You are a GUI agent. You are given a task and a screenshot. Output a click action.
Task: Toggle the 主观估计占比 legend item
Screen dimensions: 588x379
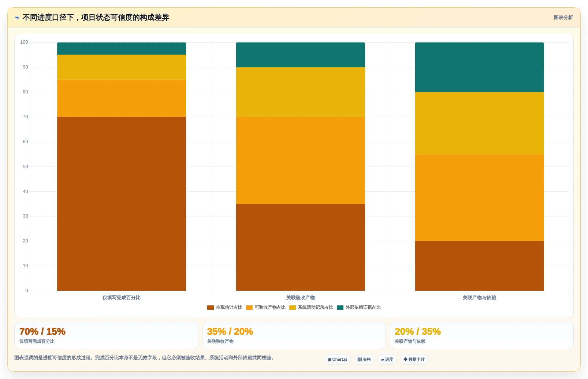click(225, 308)
